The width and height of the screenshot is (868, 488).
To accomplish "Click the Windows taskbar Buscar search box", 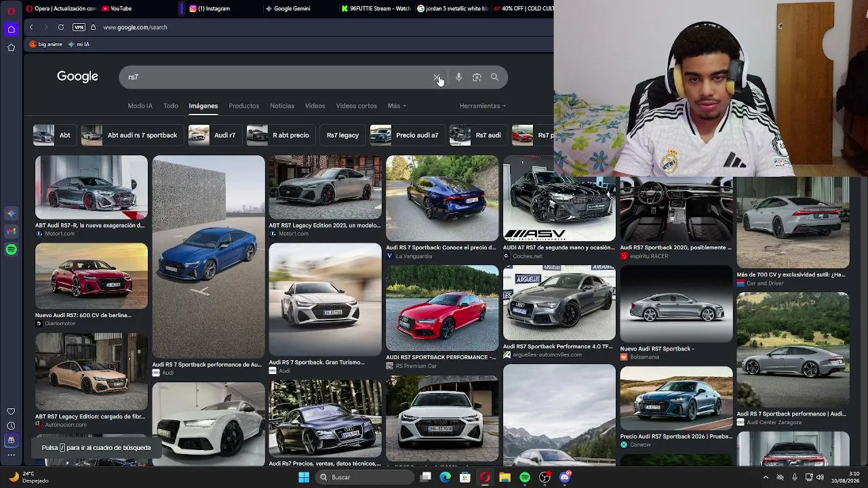I will tap(364, 477).
